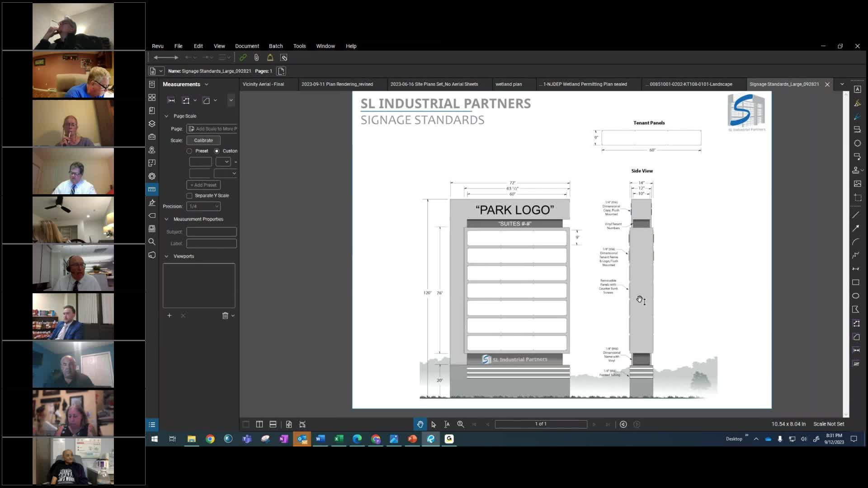Open the Batch menu
The image size is (868, 488).
click(x=275, y=46)
